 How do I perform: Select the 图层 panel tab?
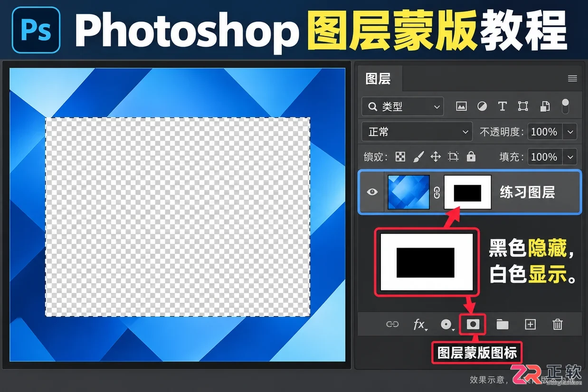[378, 78]
